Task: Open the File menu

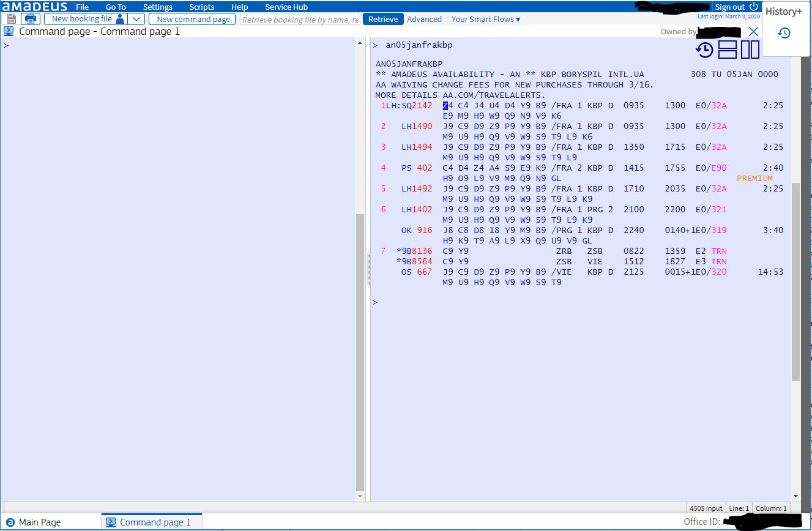Action: click(82, 7)
